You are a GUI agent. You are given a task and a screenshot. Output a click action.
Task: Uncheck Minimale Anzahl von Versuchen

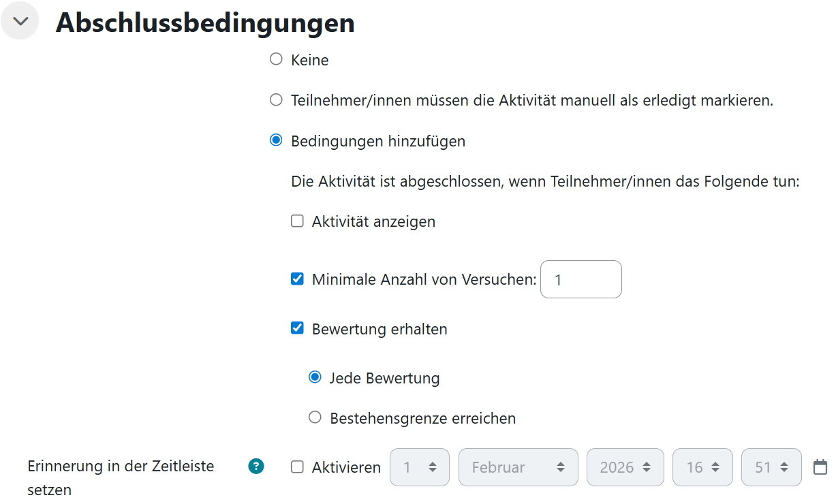click(297, 279)
